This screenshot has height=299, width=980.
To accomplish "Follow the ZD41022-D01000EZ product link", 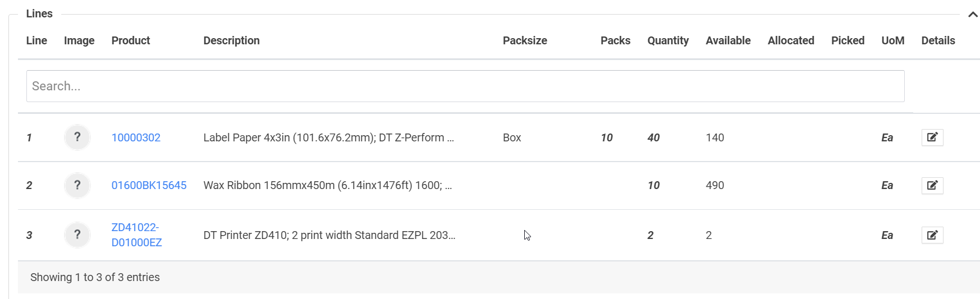I will point(136,235).
